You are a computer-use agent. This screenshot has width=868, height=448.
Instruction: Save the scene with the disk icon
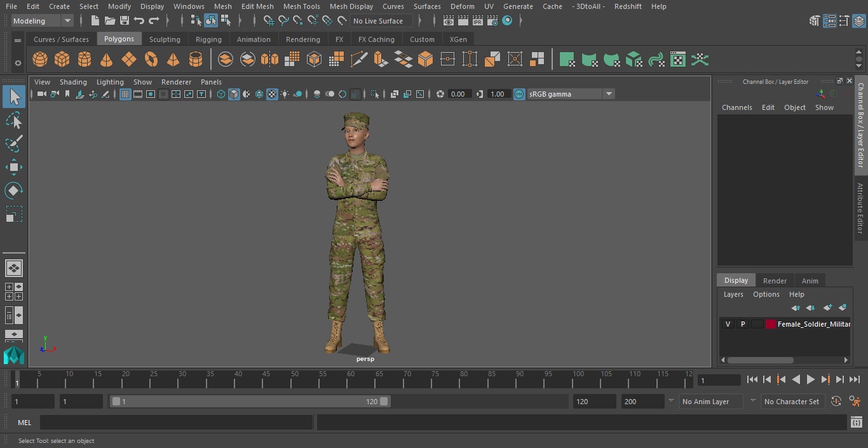[x=125, y=21]
